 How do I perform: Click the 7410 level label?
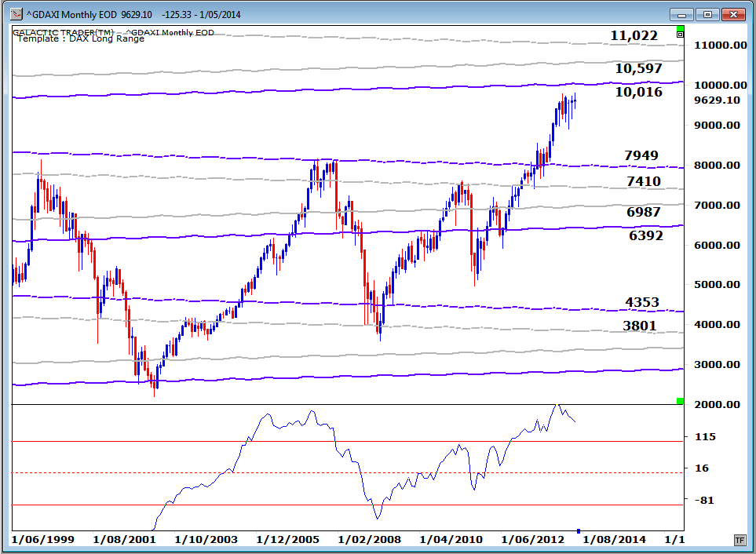pos(644,181)
